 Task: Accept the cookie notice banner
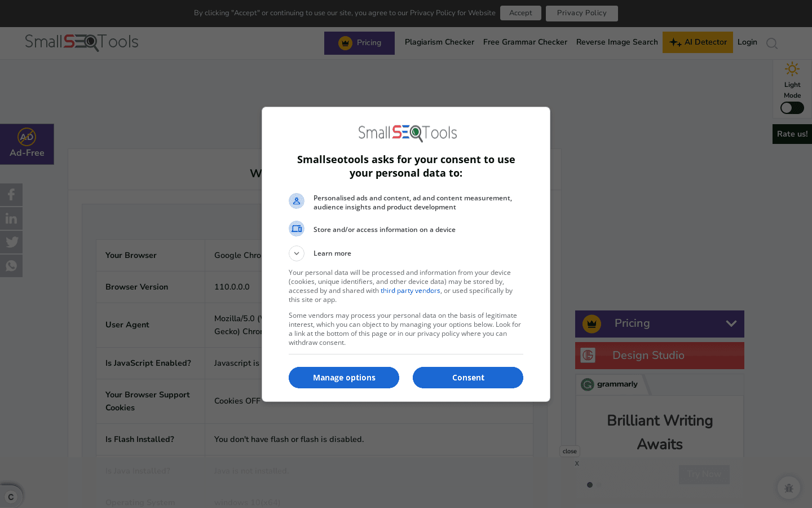(520, 12)
